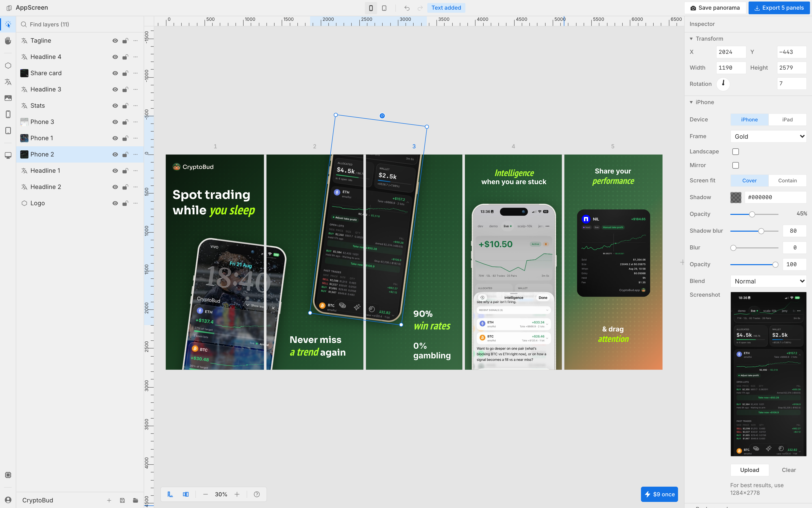Viewport: 812px width, 508px height.
Task: Open projects folder icon beside CryptoBud
Action: point(136,500)
